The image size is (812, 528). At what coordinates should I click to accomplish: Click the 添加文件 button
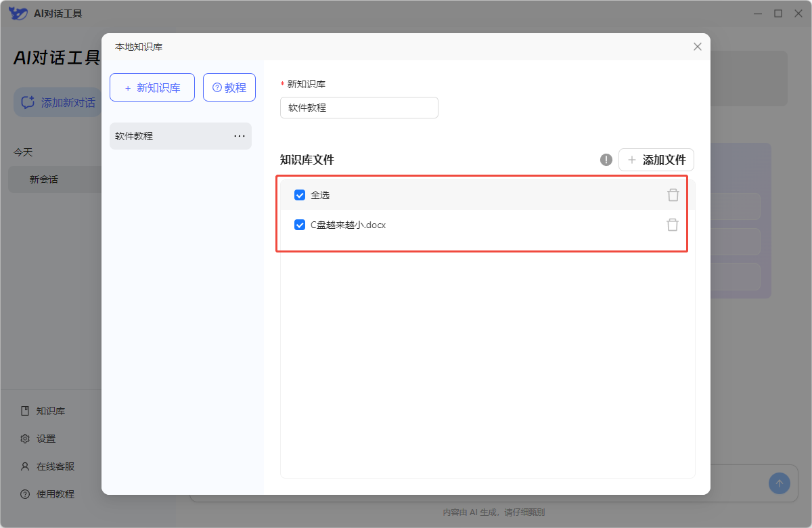(x=656, y=160)
